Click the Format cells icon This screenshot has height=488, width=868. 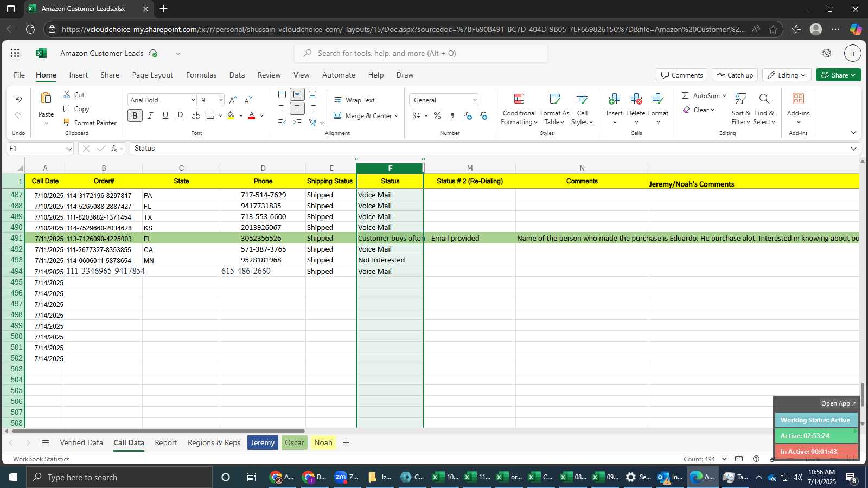click(x=658, y=99)
